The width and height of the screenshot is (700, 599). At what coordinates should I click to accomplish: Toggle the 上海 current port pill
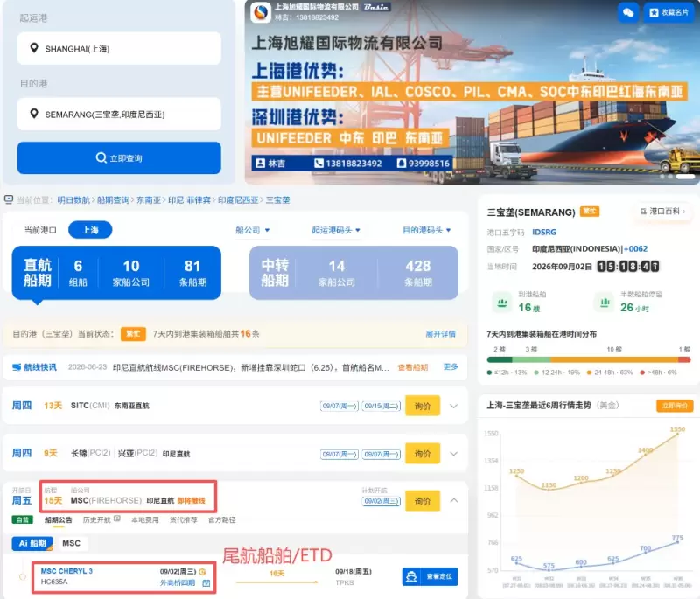[x=90, y=230]
